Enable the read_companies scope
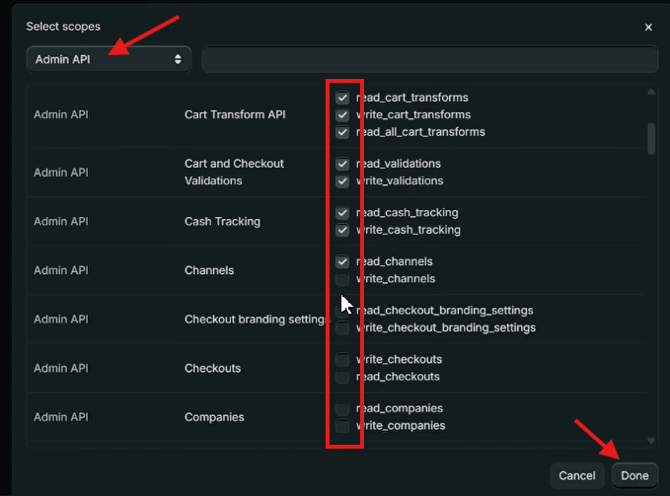Viewport: 670px width, 496px height. [343, 409]
